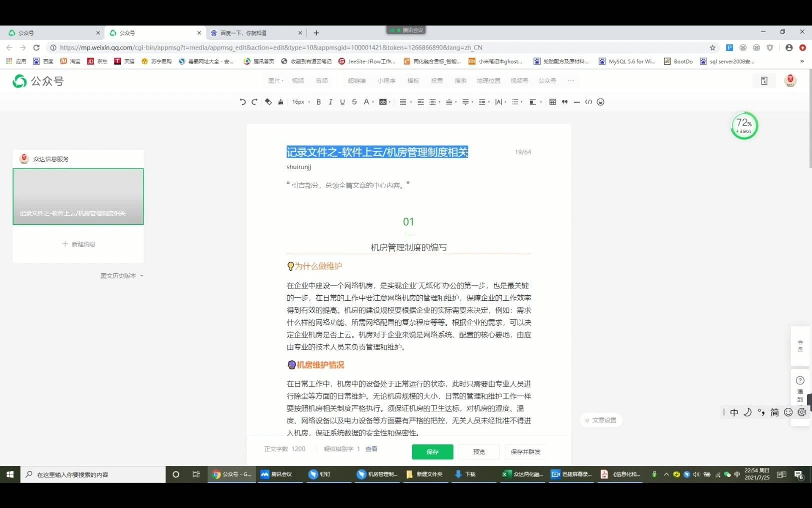Open 腾讯首页 bookmark

pos(258,62)
